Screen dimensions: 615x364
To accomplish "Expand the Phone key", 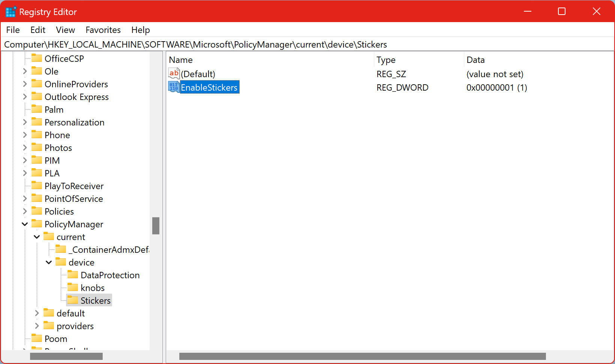I will point(25,135).
